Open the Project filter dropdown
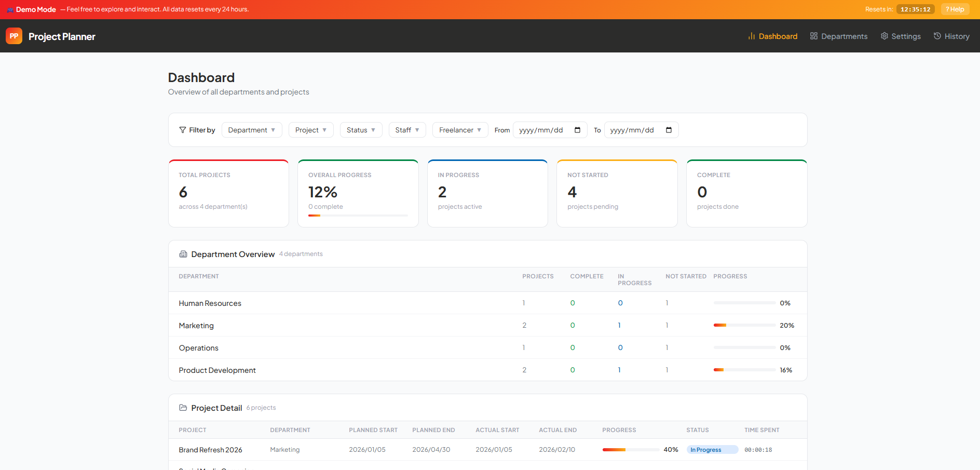 311,130
